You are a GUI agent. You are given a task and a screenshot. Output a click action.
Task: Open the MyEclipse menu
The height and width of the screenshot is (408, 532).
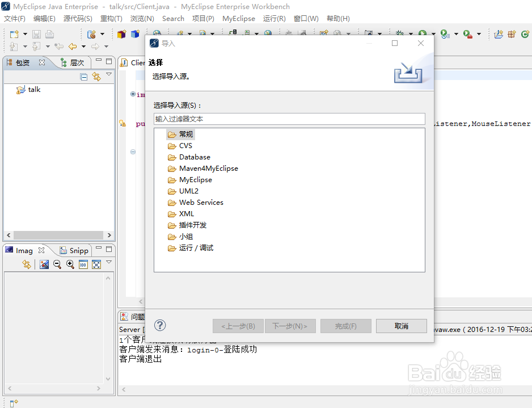239,19
